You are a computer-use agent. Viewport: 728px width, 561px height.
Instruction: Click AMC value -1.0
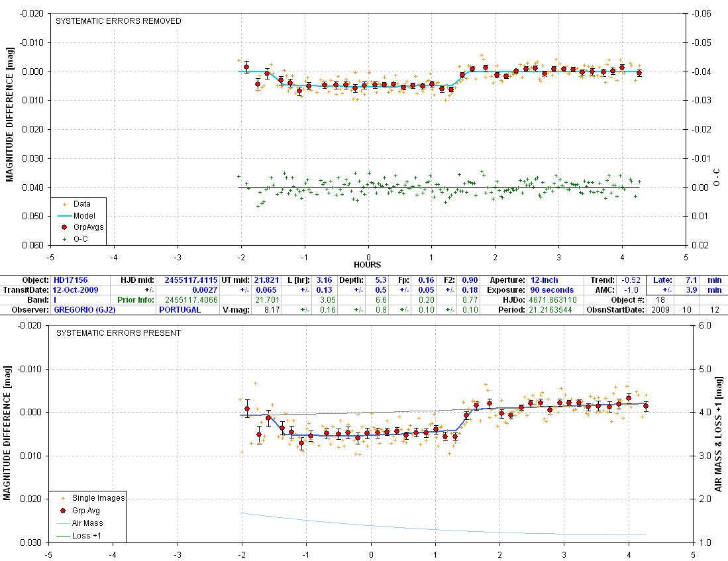click(631, 290)
